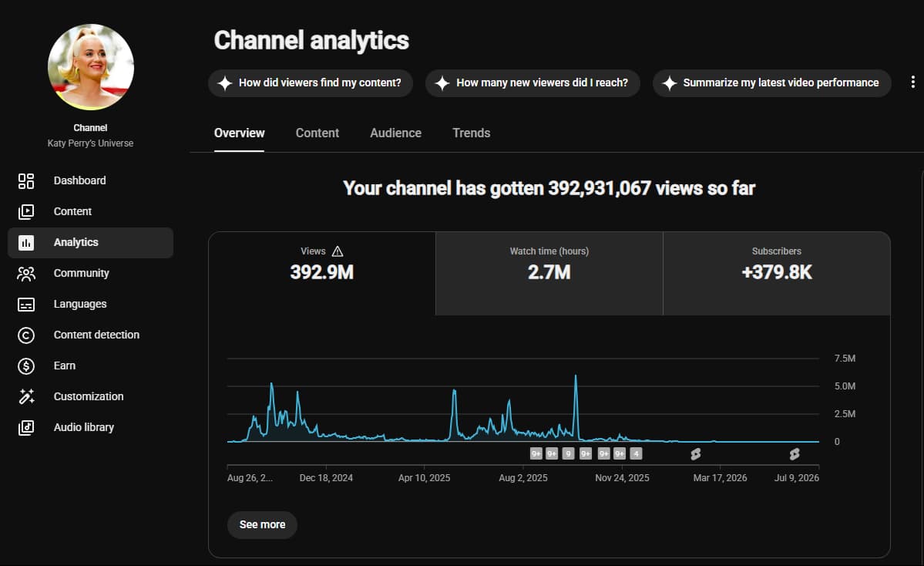Click the chart video marker labeled 4
The image size is (924, 566).
point(636,453)
